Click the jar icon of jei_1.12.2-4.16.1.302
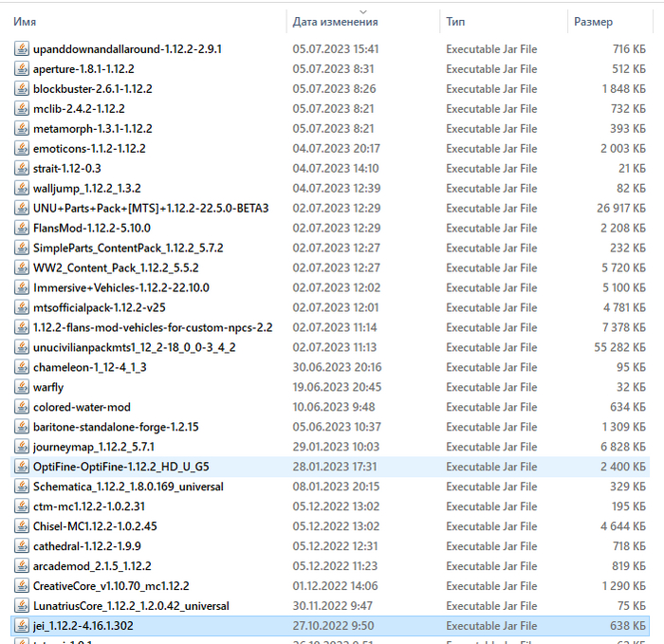 22,626
